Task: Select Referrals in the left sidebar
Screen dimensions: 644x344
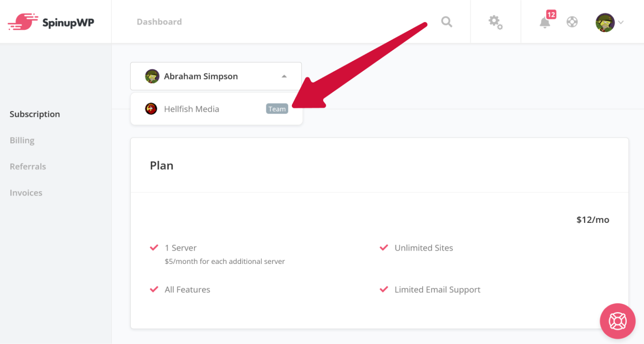Action: click(28, 166)
